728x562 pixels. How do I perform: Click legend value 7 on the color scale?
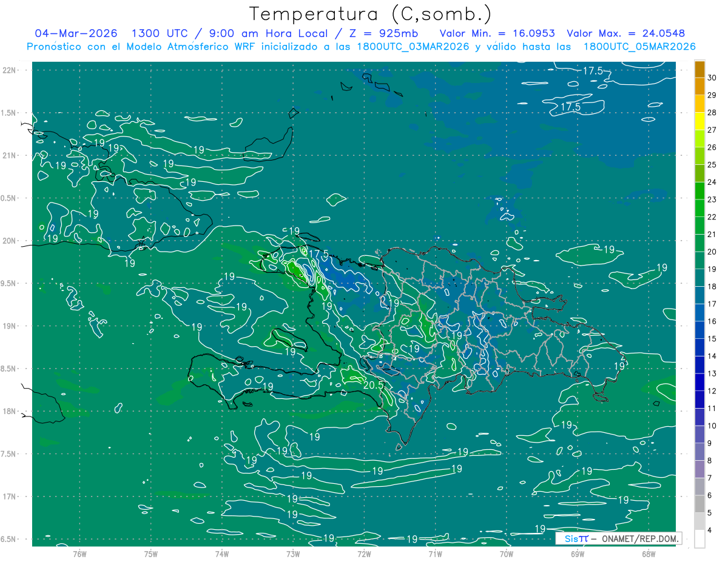coord(711,478)
